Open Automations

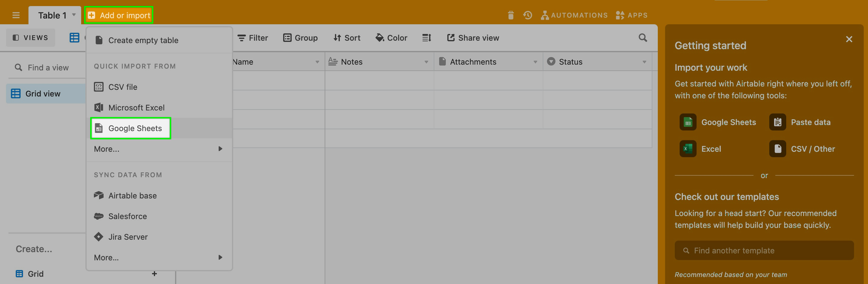click(x=574, y=15)
